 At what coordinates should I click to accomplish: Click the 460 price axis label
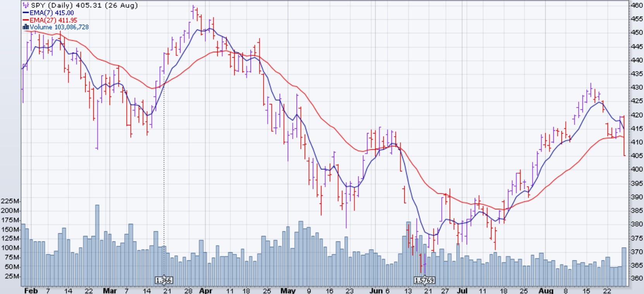637,5
